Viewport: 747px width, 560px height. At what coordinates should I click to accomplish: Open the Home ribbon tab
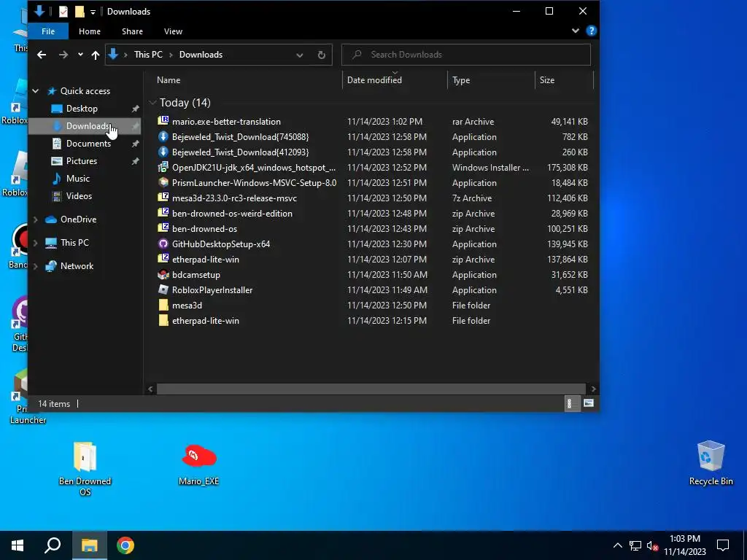click(90, 31)
